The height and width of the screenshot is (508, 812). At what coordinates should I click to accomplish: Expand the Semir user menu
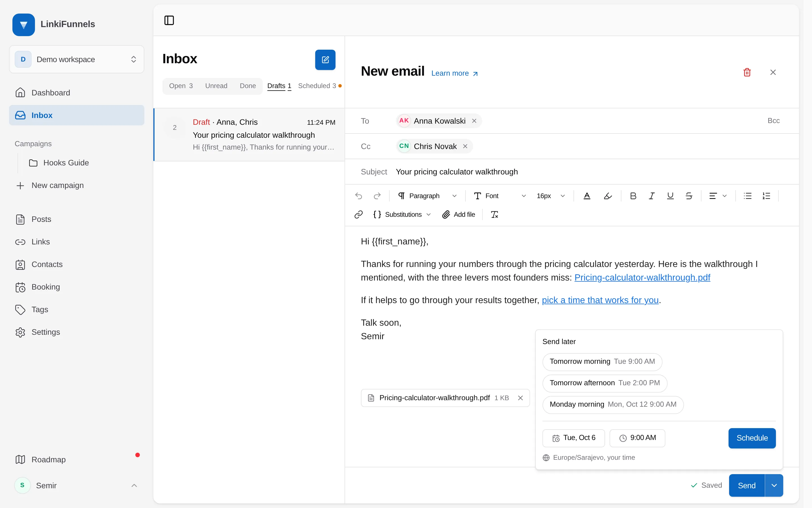76,485
